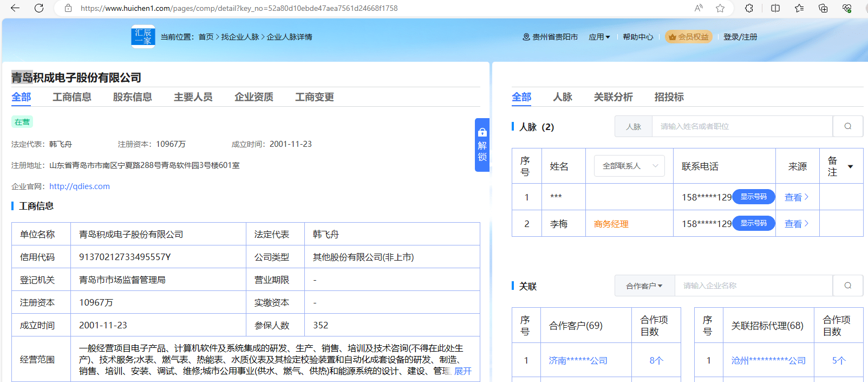Add page to favorites star icon
The height and width of the screenshot is (382, 868).
click(x=720, y=8)
